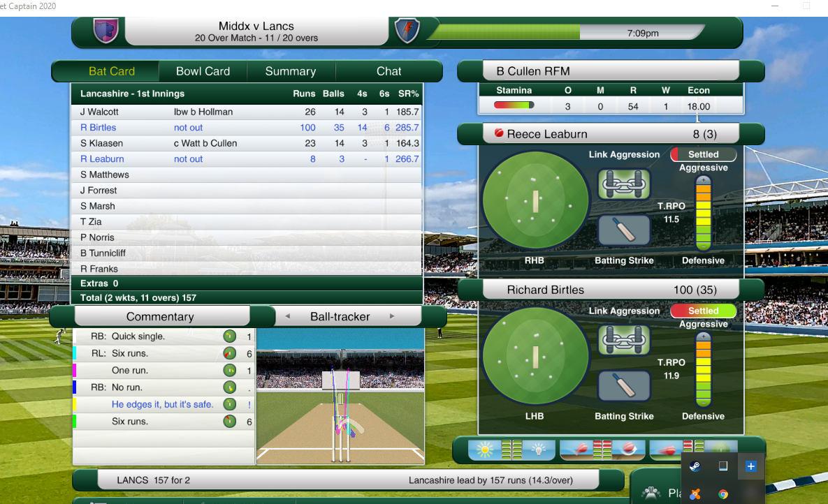Click the B Cullen RFM bowler header
The image size is (828, 504).
point(611,71)
